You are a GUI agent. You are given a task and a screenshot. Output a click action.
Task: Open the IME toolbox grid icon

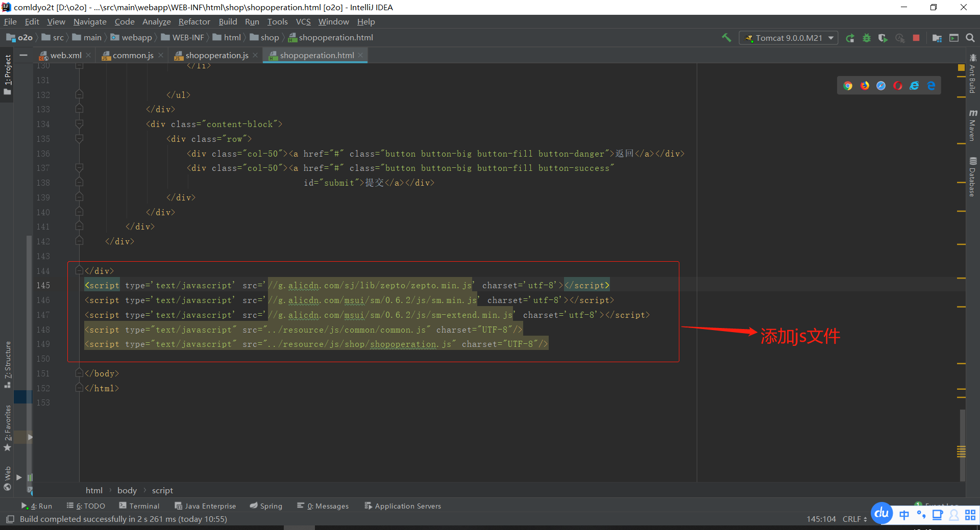tap(970, 515)
